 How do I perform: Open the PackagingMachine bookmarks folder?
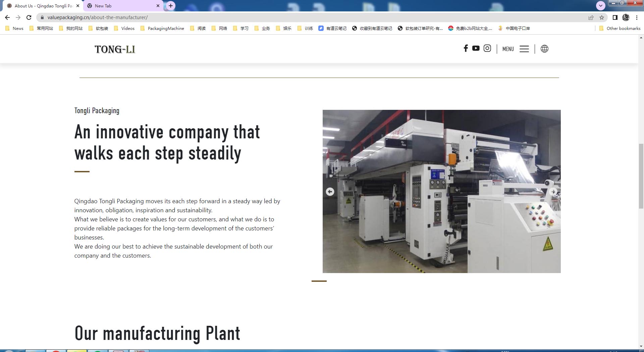coord(162,28)
